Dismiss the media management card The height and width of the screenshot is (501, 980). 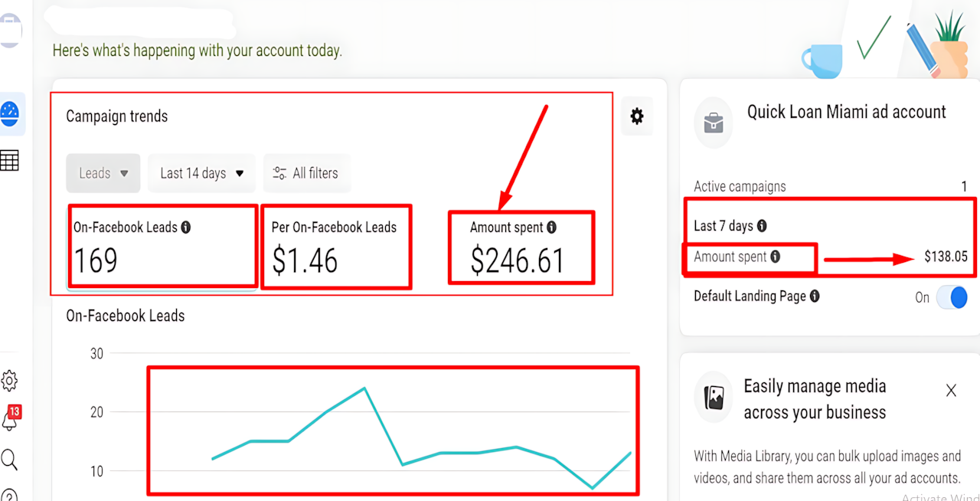tap(951, 391)
